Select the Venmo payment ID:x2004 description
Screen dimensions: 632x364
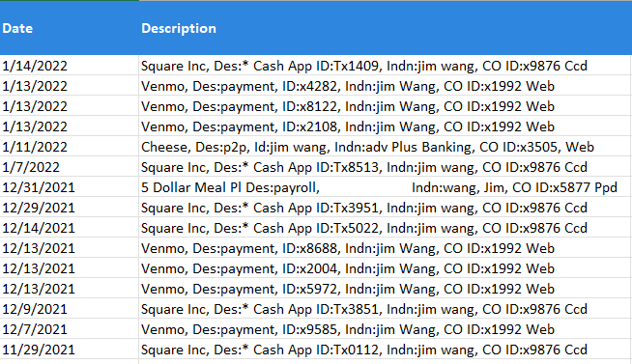coord(385,268)
